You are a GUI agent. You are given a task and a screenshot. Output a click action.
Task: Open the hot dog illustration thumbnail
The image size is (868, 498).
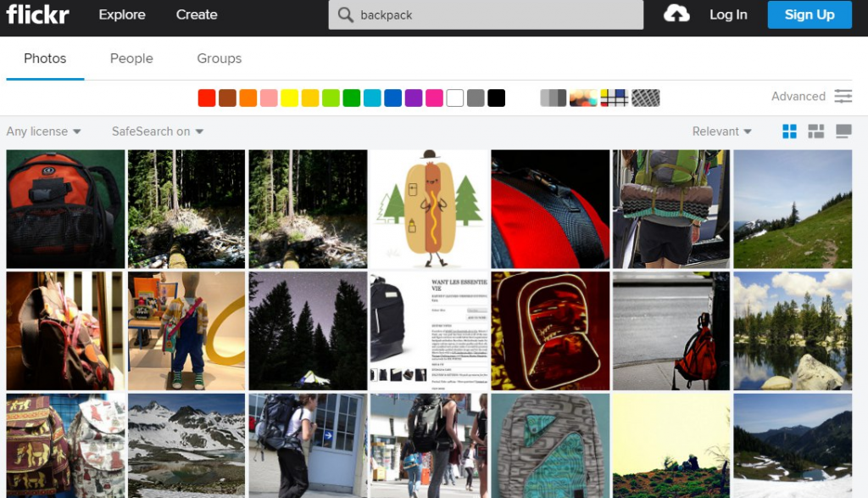click(x=429, y=209)
